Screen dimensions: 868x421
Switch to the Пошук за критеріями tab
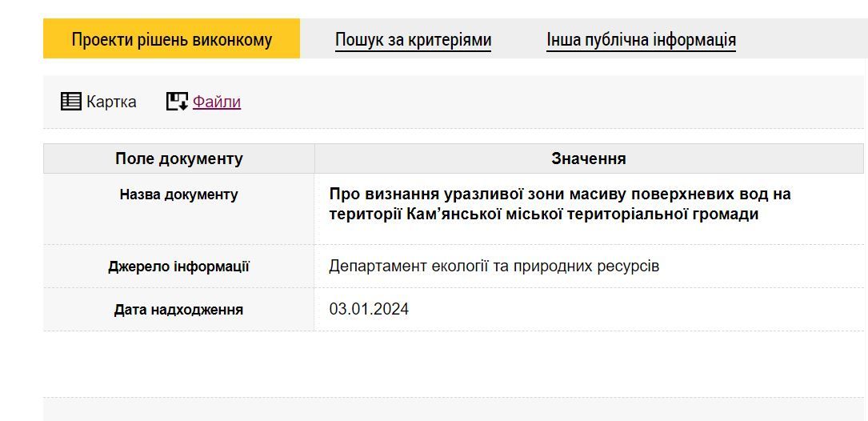pos(413,39)
